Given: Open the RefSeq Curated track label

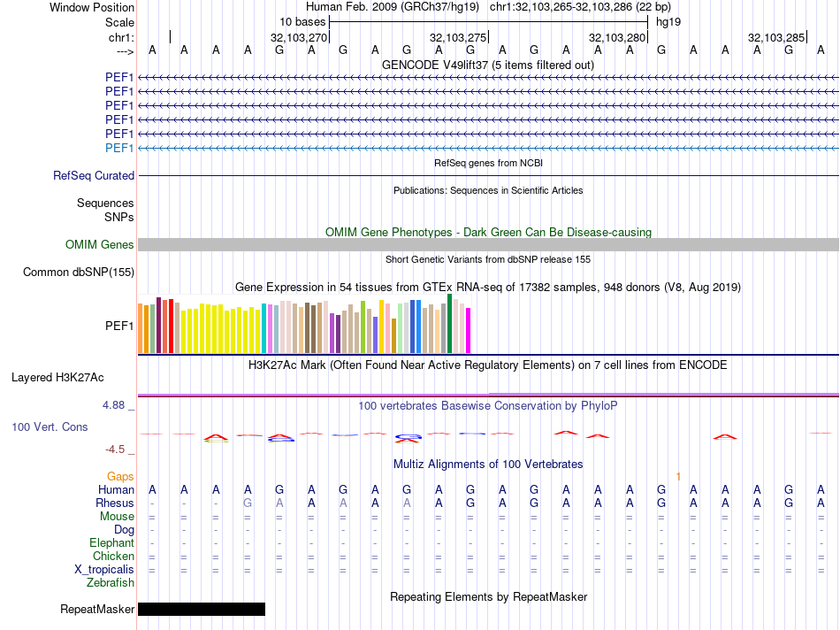Looking at the screenshot, I should pyautogui.click(x=94, y=175).
